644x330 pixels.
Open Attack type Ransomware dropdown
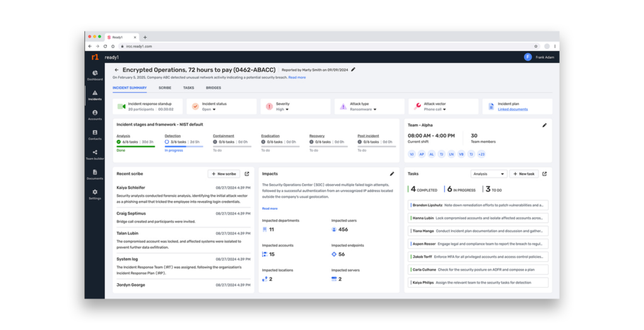click(x=363, y=110)
